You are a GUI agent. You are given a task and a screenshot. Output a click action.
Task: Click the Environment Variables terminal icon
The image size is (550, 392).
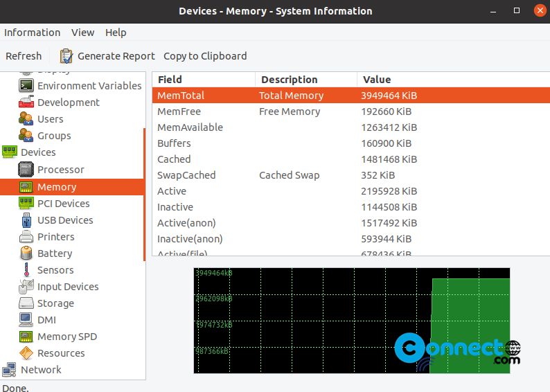(x=26, y=86)
